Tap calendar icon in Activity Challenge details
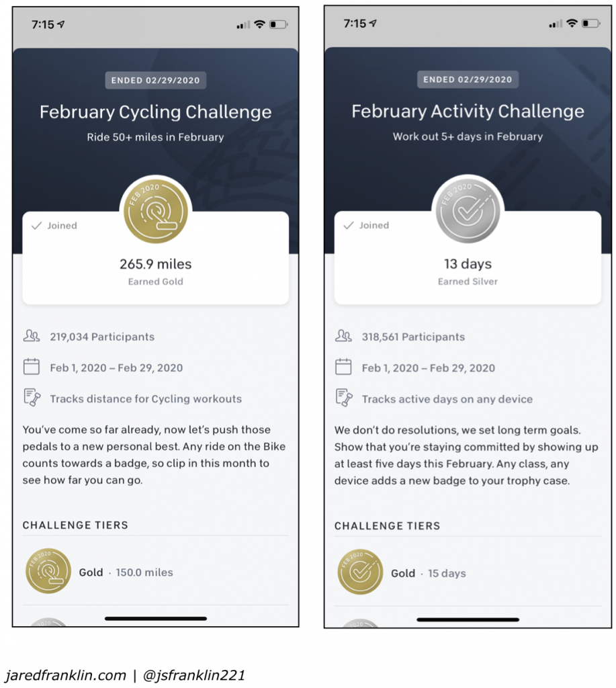The width and height of the screenshot is (616, 688). pyautogui.click(x=343, y=367)
